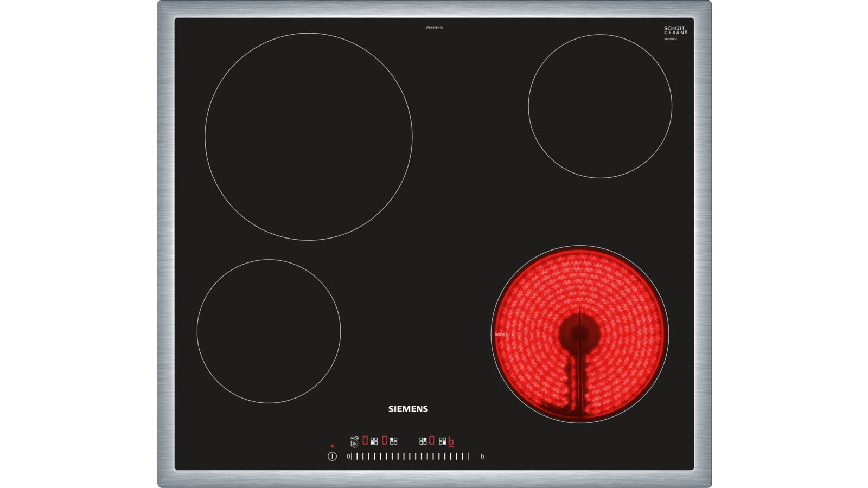This screenshot has height=488, width=868.
Task: Click the front-left cooking zone circle
Action: click(269, 331)
